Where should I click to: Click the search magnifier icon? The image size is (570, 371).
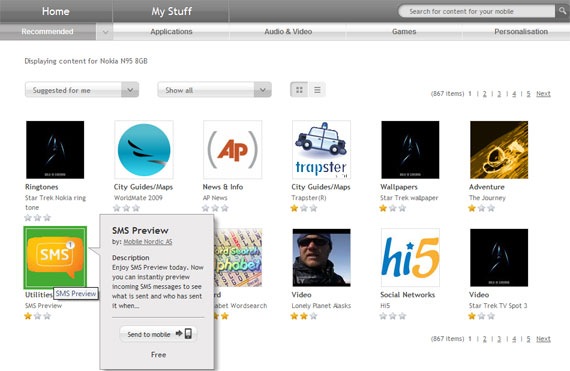562,11
